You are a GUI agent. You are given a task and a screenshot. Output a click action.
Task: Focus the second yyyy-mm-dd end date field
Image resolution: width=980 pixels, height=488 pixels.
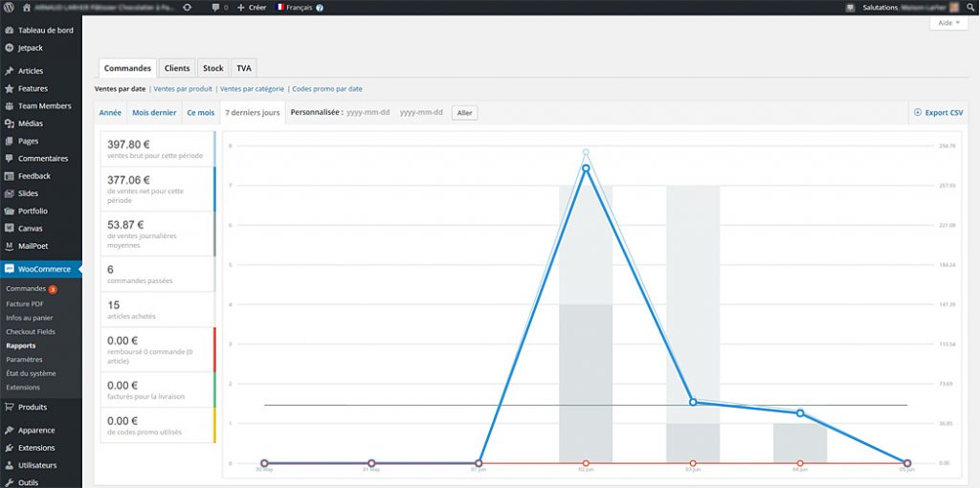[x=421, y=113]
